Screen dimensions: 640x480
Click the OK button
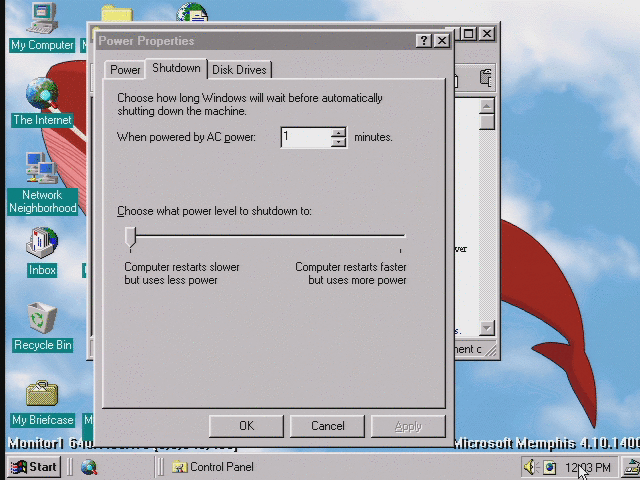click(x=246, y=426)
